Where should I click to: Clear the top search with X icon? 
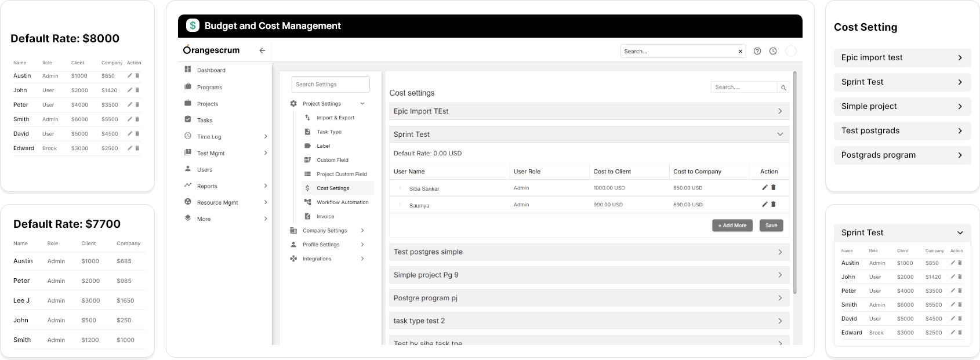point(741,52)
